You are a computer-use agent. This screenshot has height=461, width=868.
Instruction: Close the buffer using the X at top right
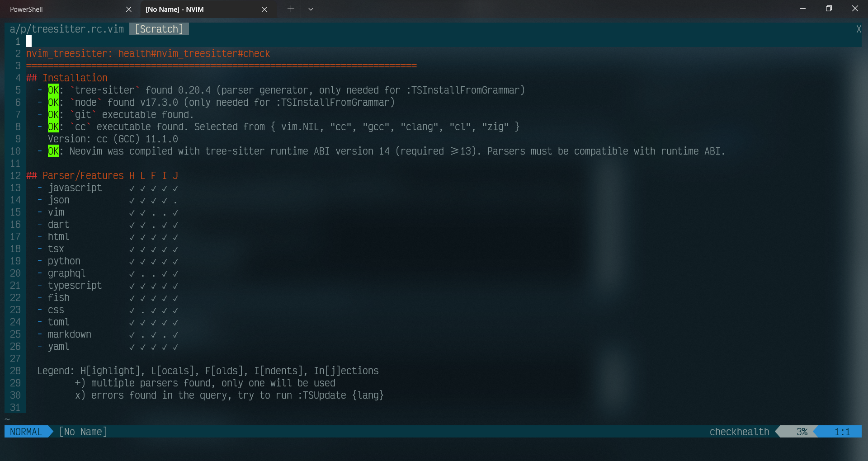point(859,29)
